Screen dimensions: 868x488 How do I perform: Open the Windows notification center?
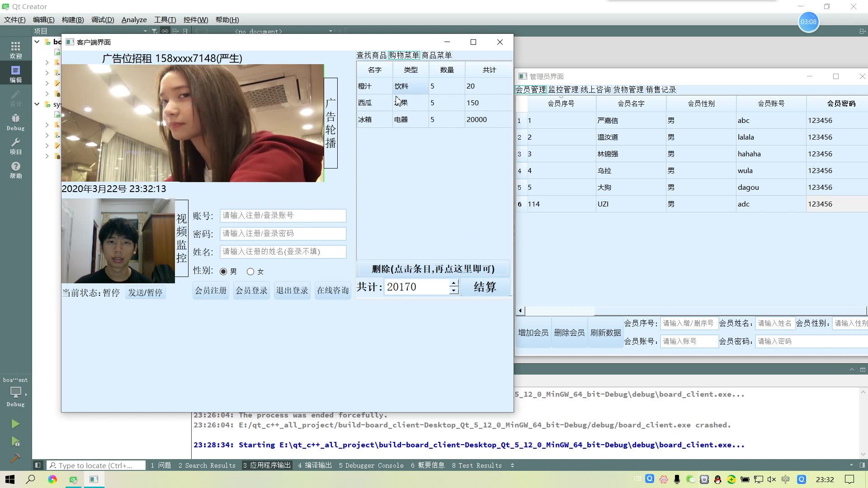click(x=849, y=479)
